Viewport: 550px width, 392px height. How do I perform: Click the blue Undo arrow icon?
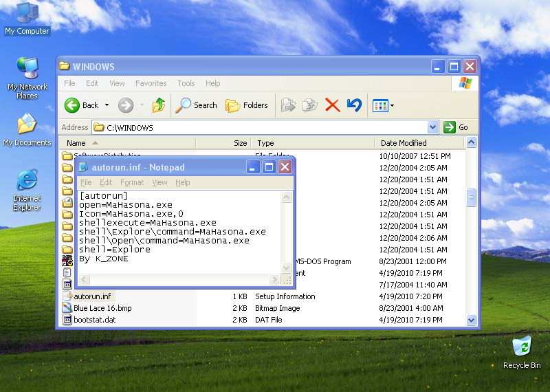coord(354,105)
